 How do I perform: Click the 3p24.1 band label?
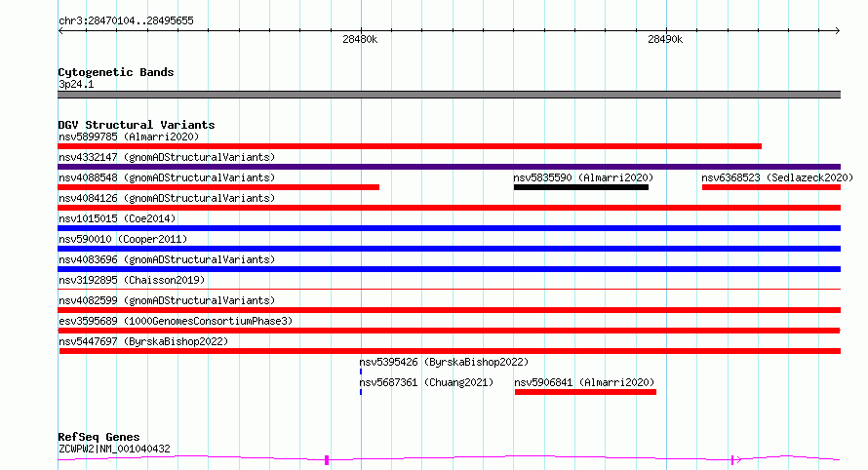(x=76, y=84)
